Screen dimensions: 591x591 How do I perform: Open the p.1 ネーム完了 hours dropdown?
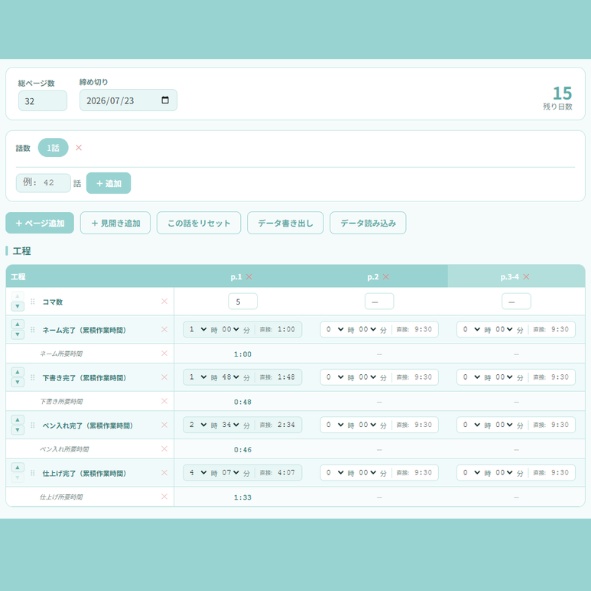pos(198,329)
